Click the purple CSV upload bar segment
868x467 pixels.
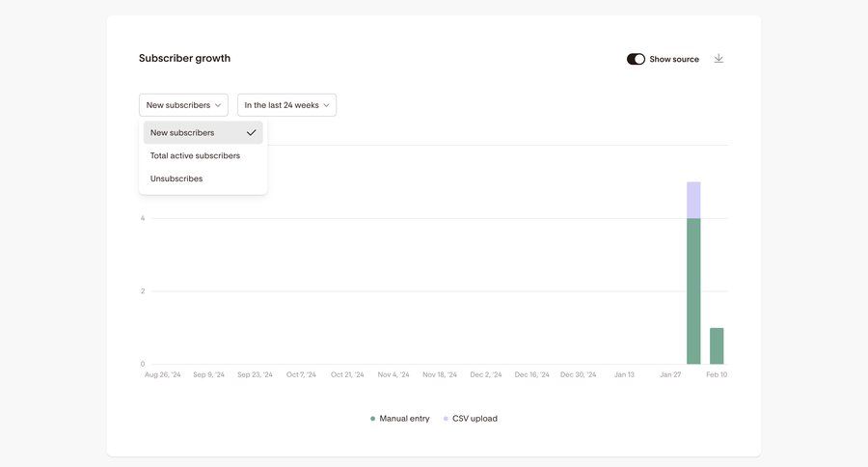pos(693,200)
